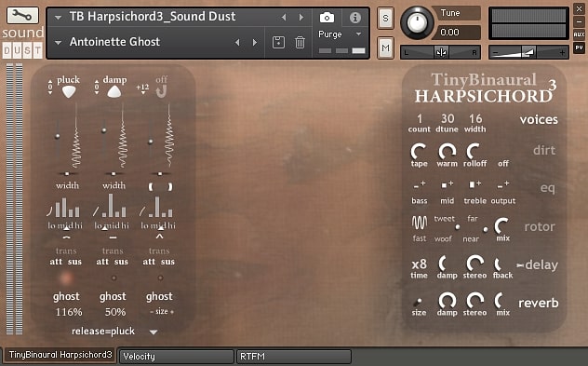Turn the rotor mix knob
Image resolution: width=588 pixels, height=366 pixels.
click(502, 225)
